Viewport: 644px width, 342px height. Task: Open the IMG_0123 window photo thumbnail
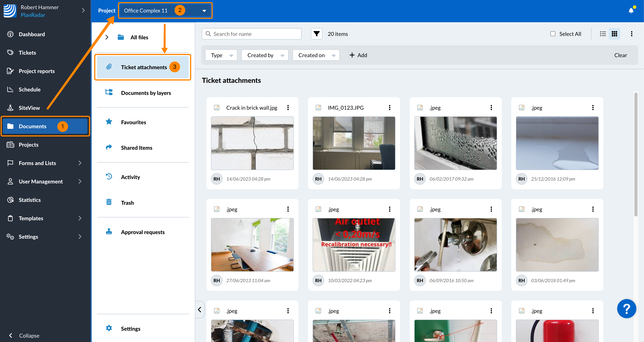(x=354, y=143)
